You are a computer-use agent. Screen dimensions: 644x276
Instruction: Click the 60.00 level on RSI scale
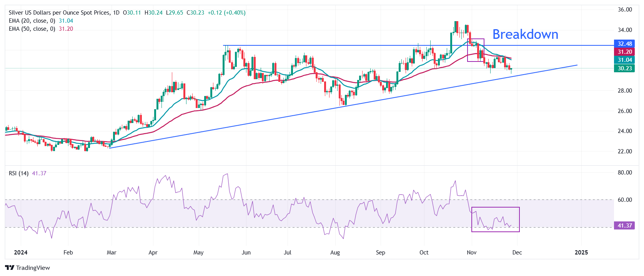pyautogui.click(x=624, y=200)
